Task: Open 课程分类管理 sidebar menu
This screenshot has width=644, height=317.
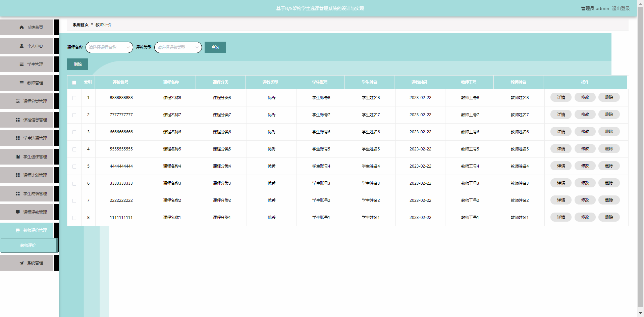Action: tap(29, 101)
